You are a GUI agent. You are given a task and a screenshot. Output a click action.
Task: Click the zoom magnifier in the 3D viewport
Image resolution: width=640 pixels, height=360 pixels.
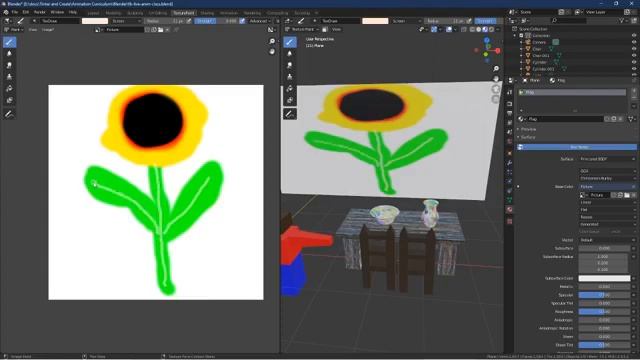pyautogui.click(x=496, y=69)
